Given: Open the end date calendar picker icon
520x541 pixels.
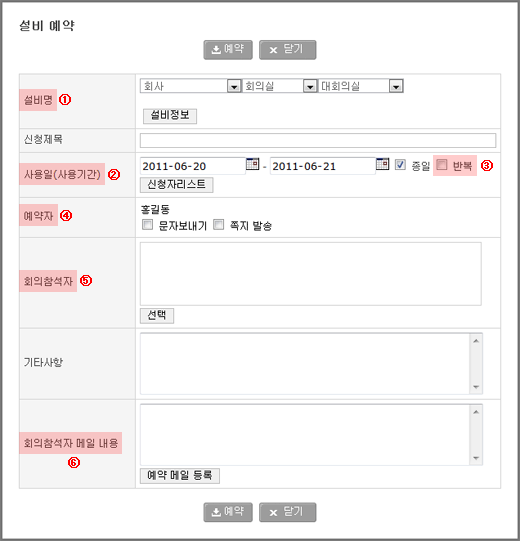Looking at the screenshot, I should coord(382,164).
